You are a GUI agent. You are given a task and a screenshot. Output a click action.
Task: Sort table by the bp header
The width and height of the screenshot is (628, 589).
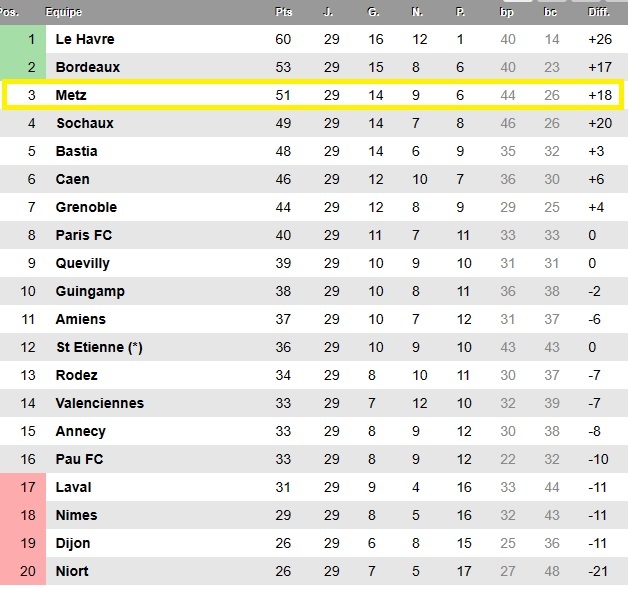coord(506,12)
